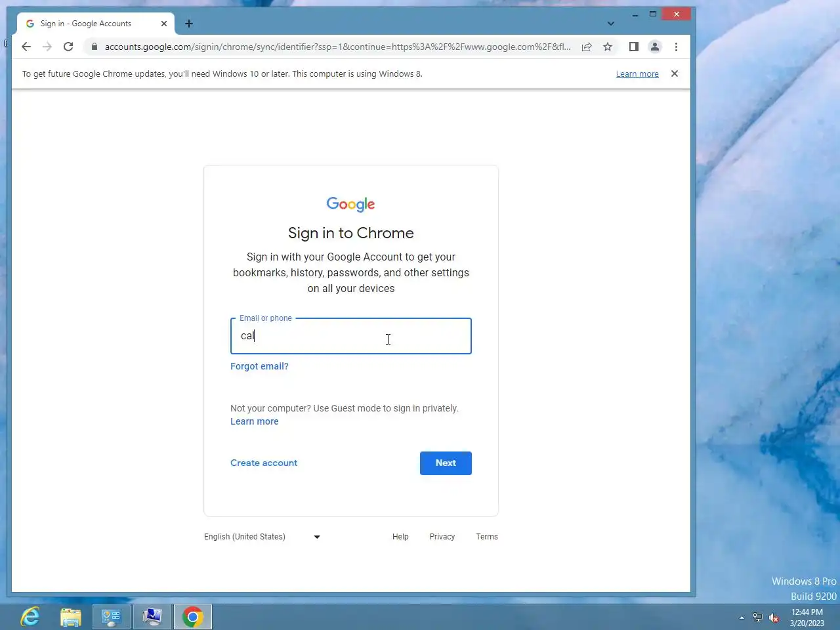Reload the sign-in page
This screenshot has width=840, height=630.
click(x=68, y=47)
